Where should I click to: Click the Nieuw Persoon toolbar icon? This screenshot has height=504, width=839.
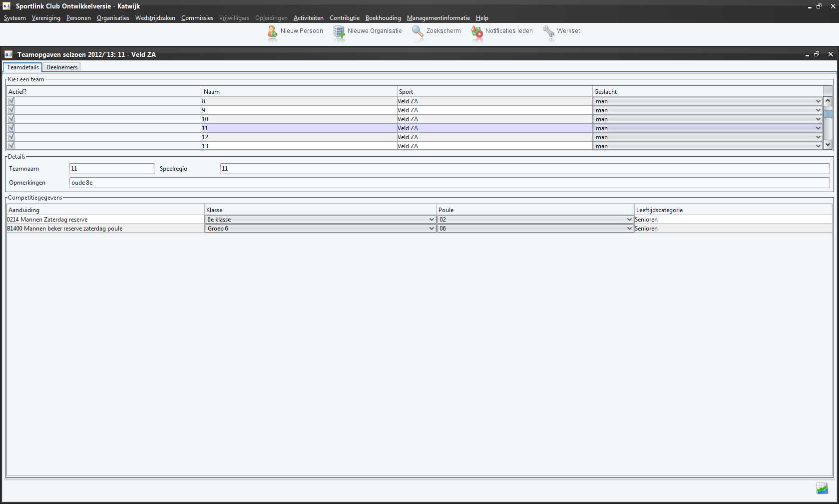tap(272, 31)
